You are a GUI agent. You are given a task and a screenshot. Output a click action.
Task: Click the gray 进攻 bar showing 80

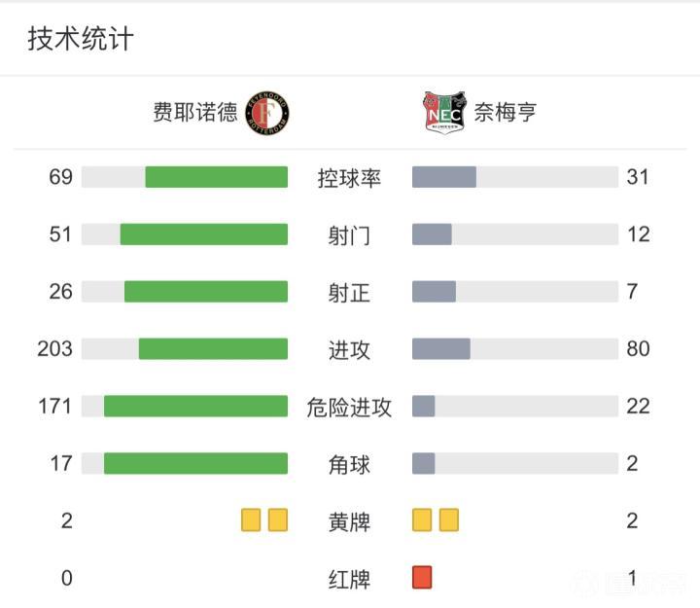(x=441, y=349)
